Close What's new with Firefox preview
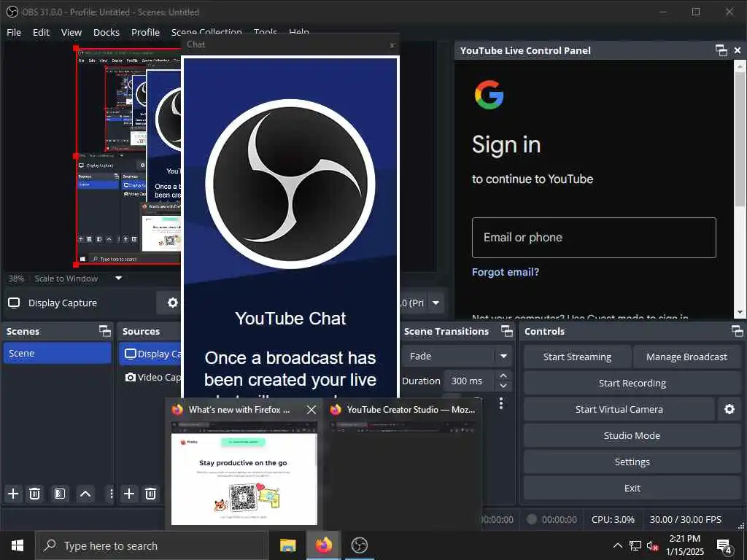747x560 pixels. pyautogui.click(x=311, y=410)
